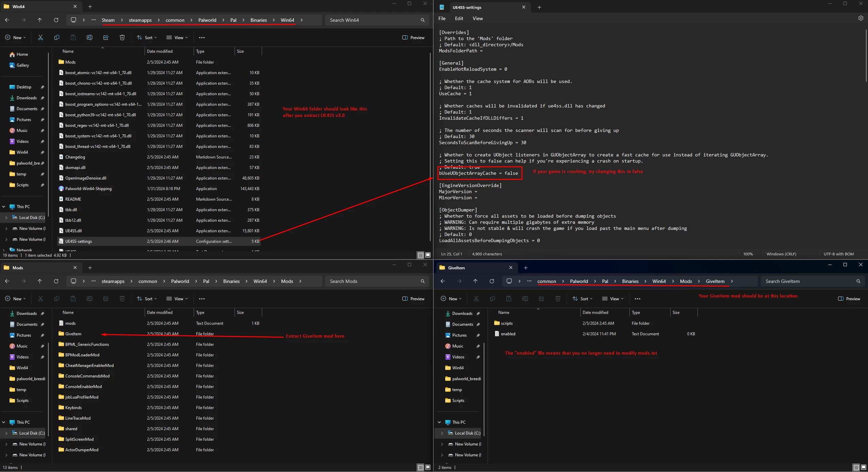Screen dimensions: 868x472
Task: Click 100% zoom level in Notepad status bar
Action: pyautogui.click(x=748, y=254)
